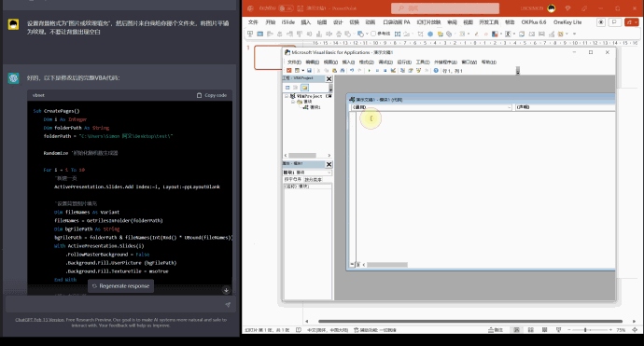Click the Find binoculars icon in VBA toolbar
This screenshot has height=346, width=644.
pyautogui.click(x=343, y=71)
